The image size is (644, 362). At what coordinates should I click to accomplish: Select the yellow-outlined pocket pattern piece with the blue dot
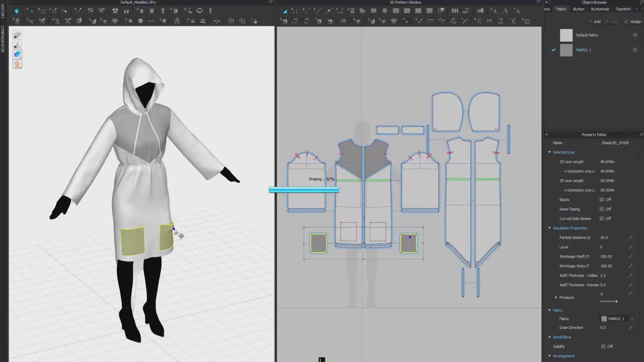409,243
